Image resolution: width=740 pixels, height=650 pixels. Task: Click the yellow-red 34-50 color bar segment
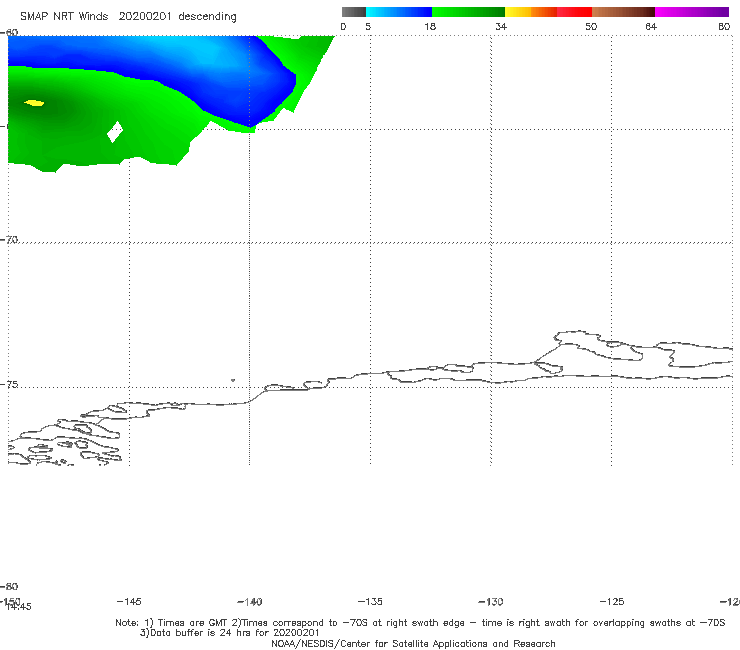548,12
